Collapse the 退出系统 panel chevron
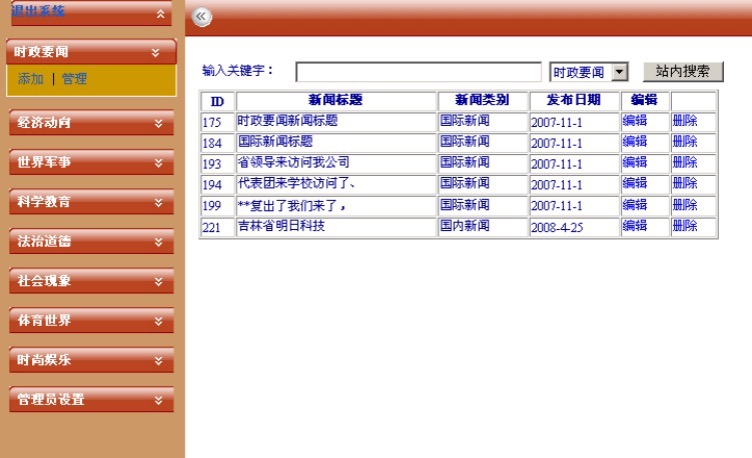The height and width of the screenshot is (458, 752). pos(161,14)
